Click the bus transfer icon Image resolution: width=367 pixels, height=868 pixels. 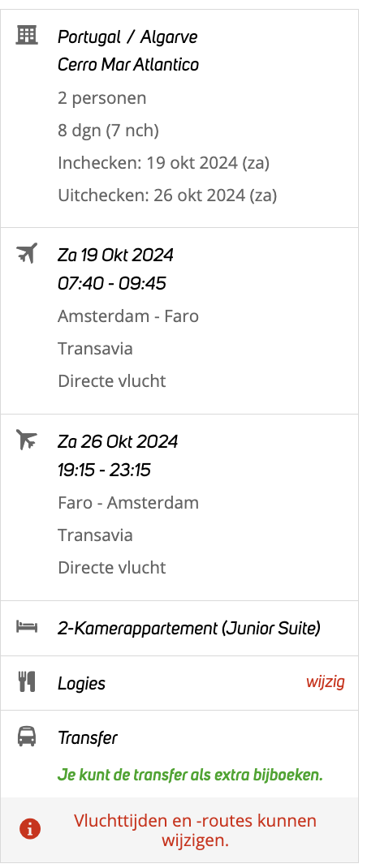point(27,737)
